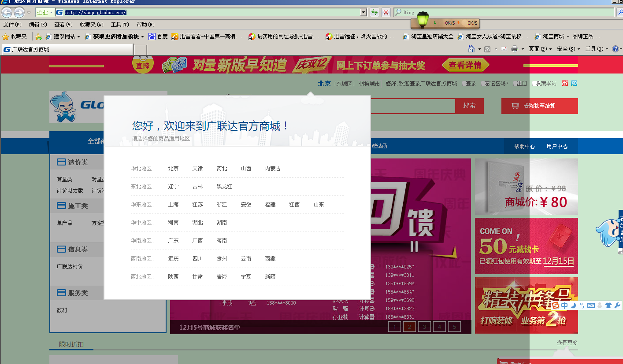Expand the 建议网站 favorites dropdown
Viewport: 623px width, 364px height.
(78, 37)
